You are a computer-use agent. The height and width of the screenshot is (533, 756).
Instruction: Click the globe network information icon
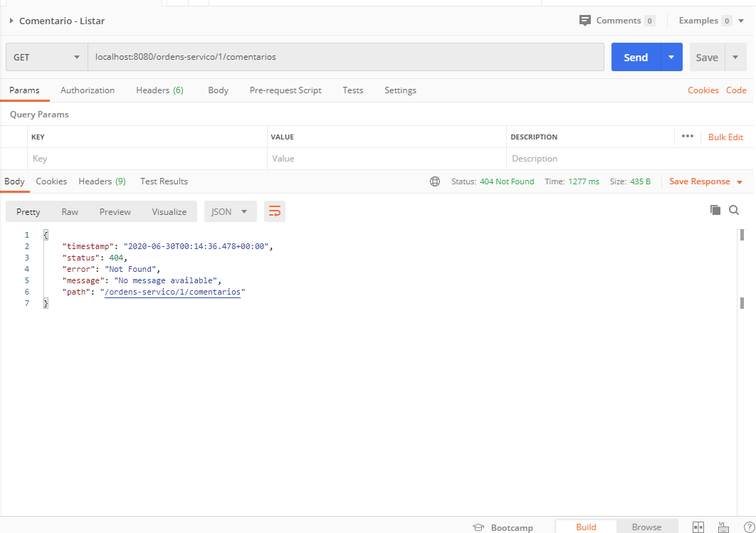pyautogui.click(x=435, y=181)
